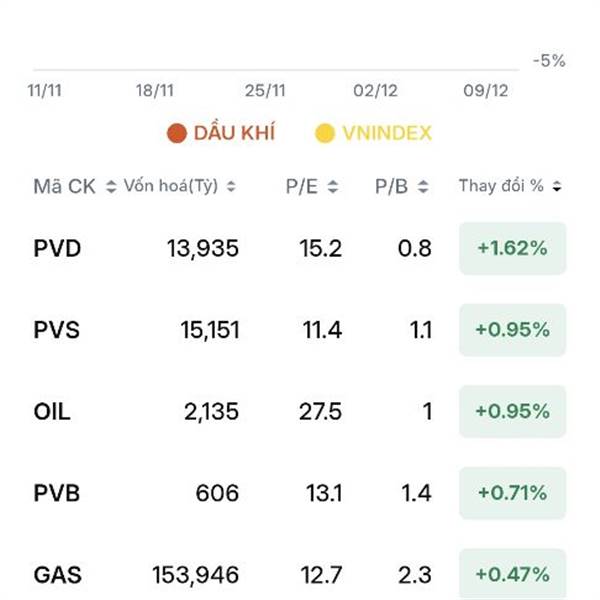Image resolution: width=600 pixels, height=600 pixels.
Task: Toggle the VNINDEX chart series
Action: (x=386, y=133)
